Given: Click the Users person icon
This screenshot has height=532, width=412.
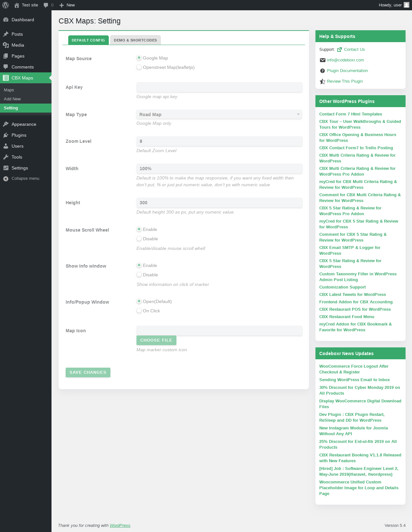Looking at the screenshot, I should coord(6,146).
